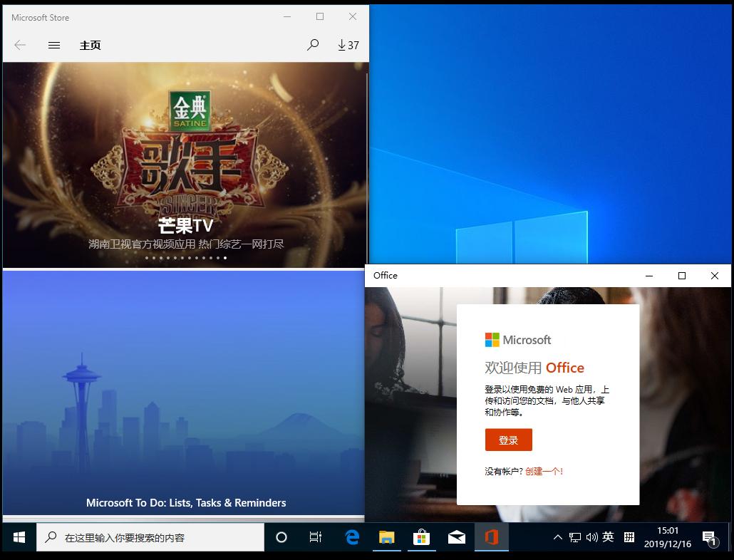
Task: Open the Microsoft Store hamburger menu
Action: (x=54, y=45)
